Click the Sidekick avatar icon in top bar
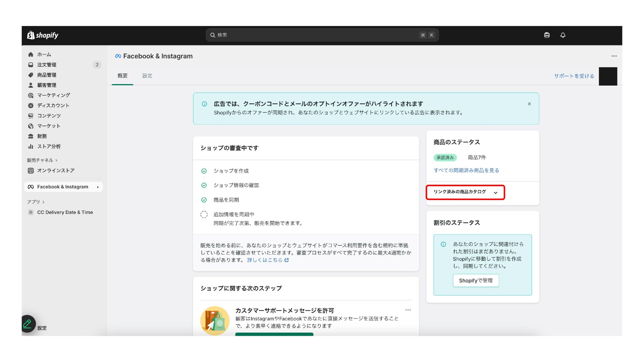Image resolution: width=644 pixels, height=362 pixels. 547,35
